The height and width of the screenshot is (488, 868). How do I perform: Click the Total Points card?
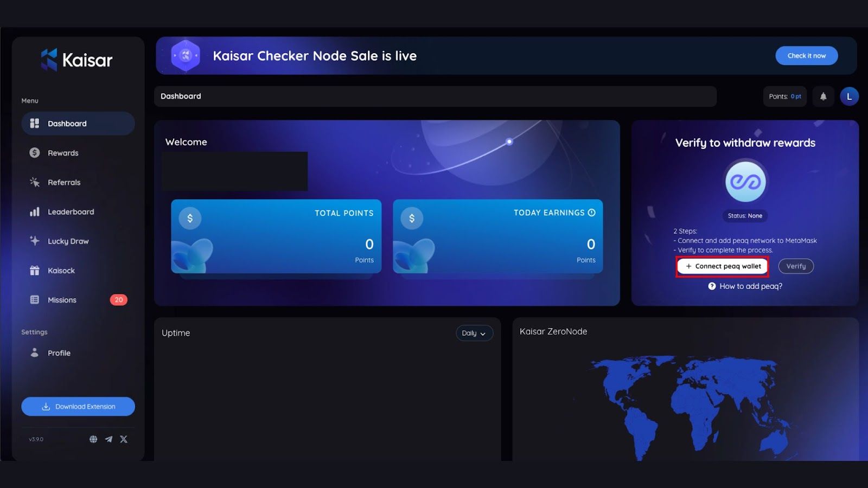276,236
